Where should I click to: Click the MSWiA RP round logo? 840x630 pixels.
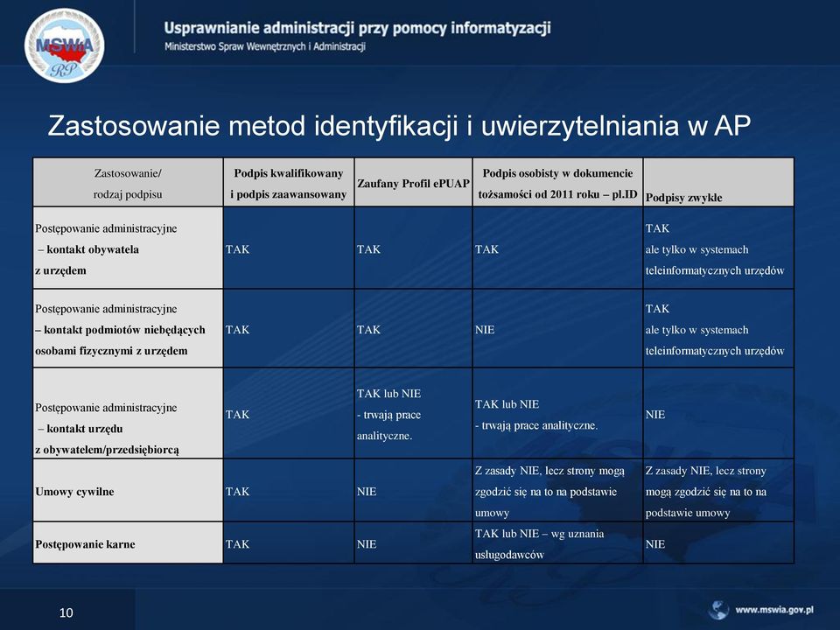(64, 45)
